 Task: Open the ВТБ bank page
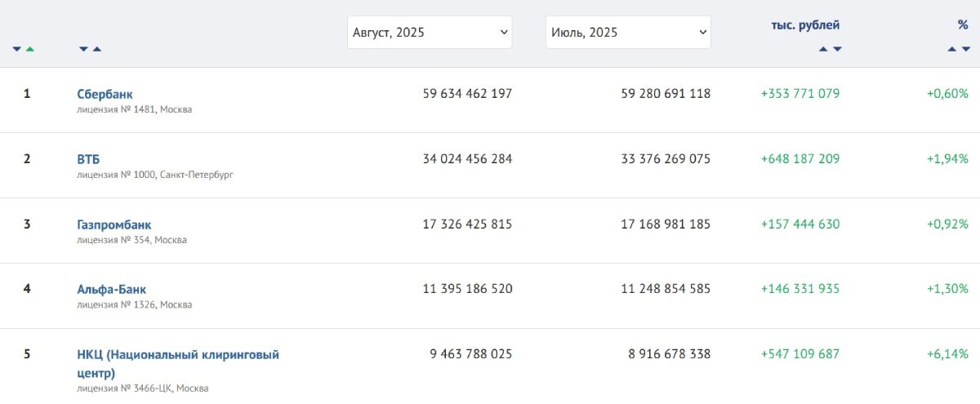click(88, 159)
